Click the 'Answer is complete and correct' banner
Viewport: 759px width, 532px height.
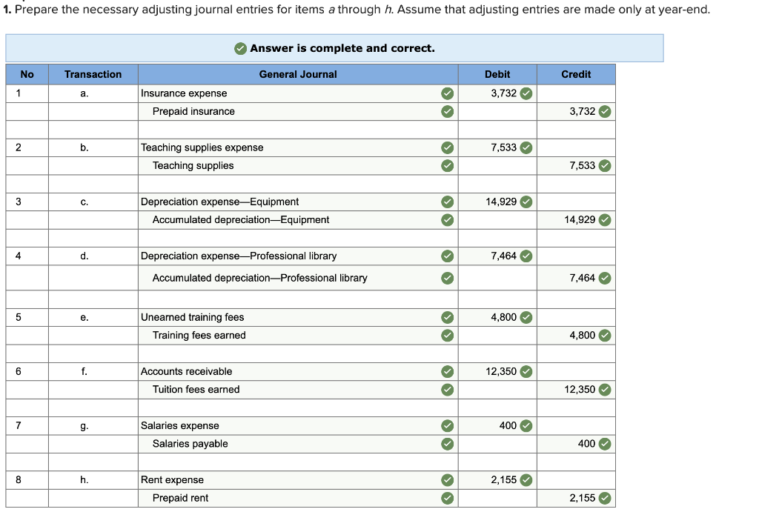click(x=334, y=48)
